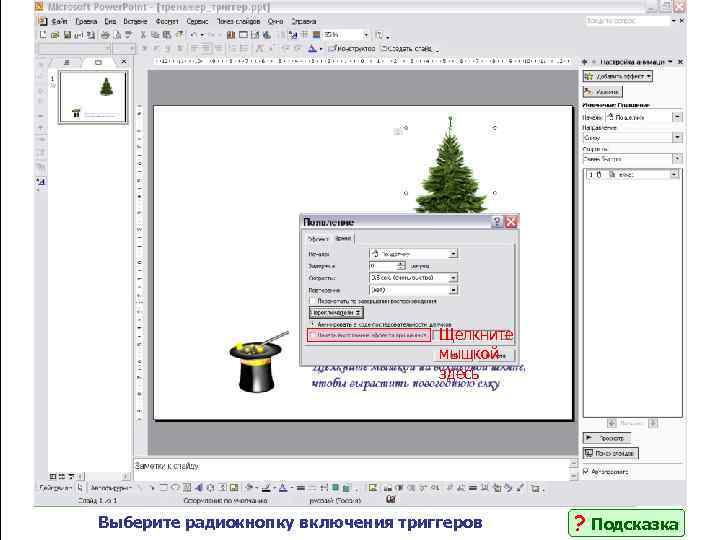Open the Автофигуры menu in drawing toolbar
Screen dimensions: 720x540
pyautogui.click(x=111, y=488)
